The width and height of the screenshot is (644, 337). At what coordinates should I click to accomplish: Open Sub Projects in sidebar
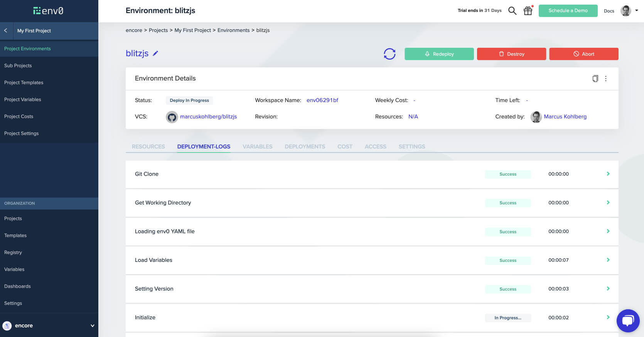point(49,65)
